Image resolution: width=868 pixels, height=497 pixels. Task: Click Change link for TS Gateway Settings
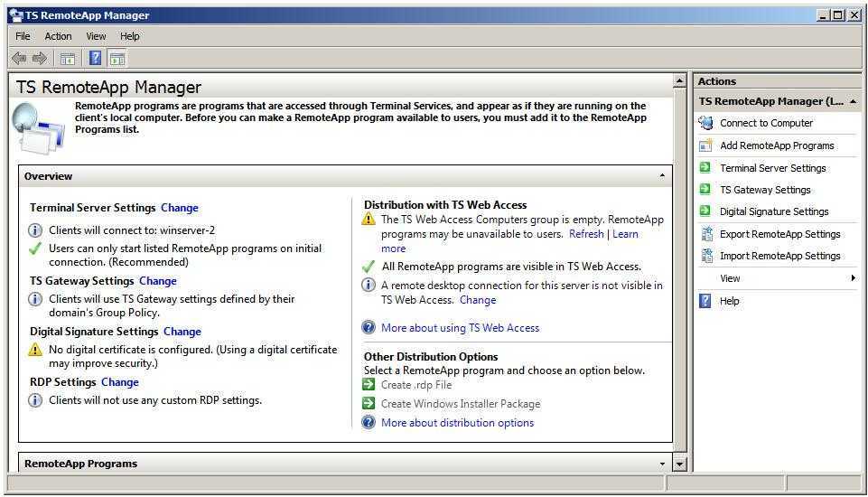[158, 281]
